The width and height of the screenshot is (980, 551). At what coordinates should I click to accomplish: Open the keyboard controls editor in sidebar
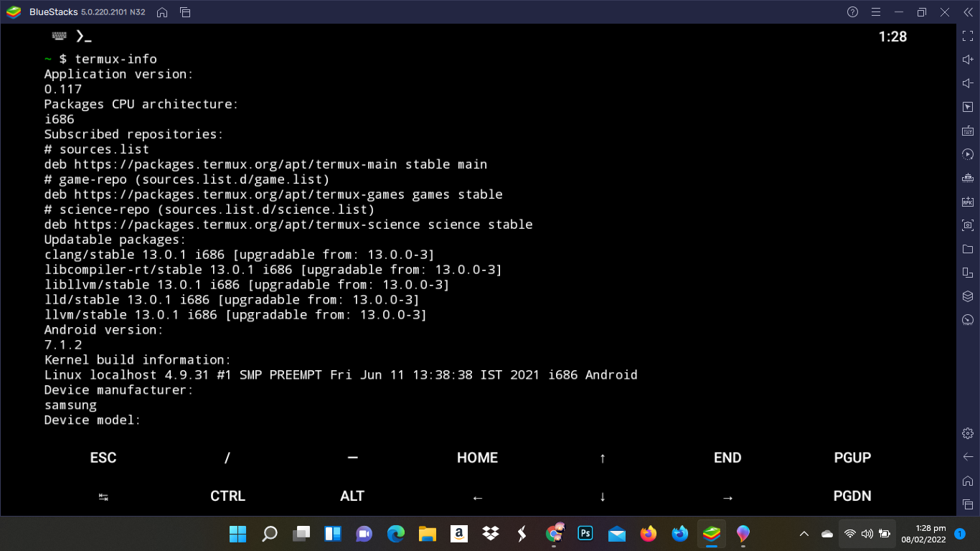968,131
